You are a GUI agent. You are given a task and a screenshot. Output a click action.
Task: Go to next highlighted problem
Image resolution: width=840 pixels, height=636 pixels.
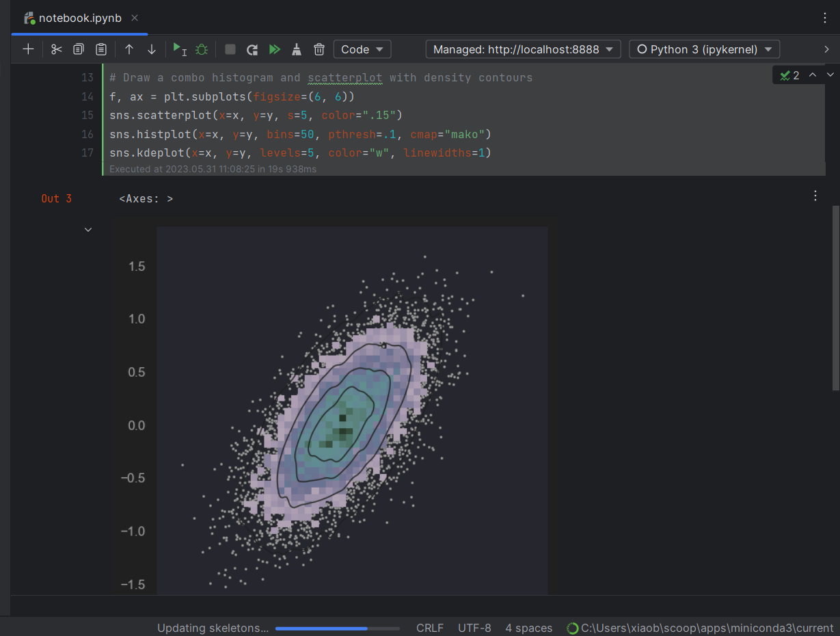[830, 75]
